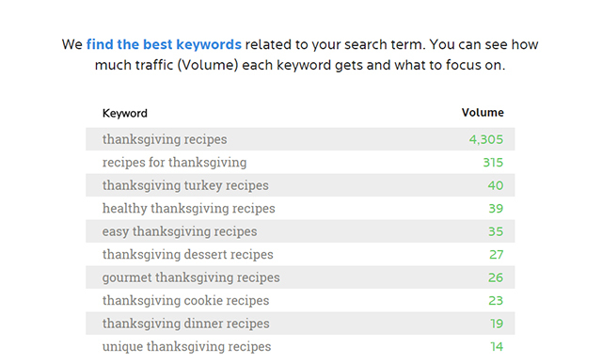Viewport: 602px width, 364px height.
Task: Select 'healthy thanksgiving recipes' keyword
Action: [x=188, y=209]
